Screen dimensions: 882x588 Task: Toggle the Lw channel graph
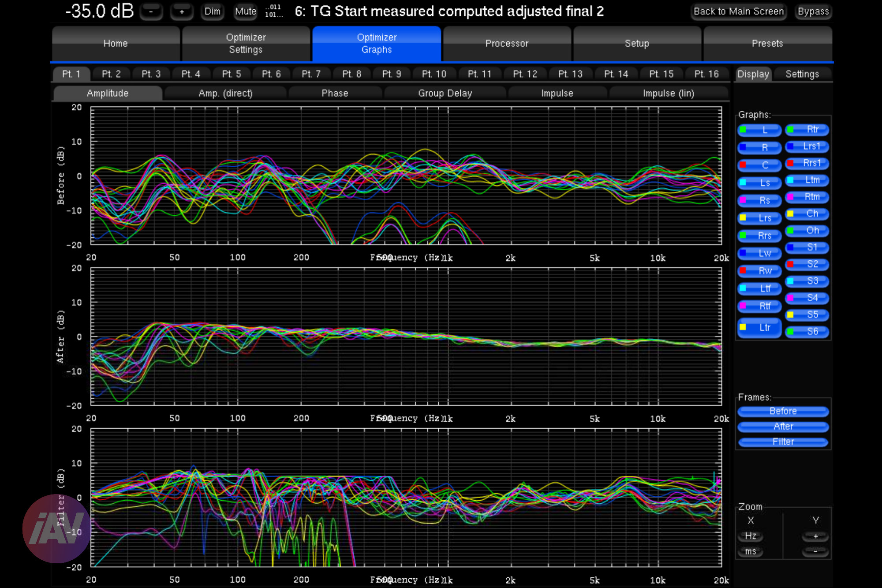759,254
